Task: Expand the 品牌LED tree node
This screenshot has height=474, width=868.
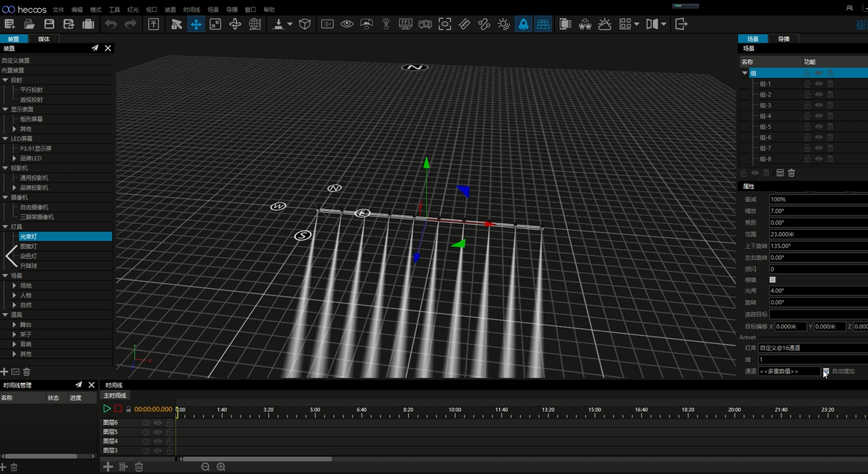Action: 15,158
